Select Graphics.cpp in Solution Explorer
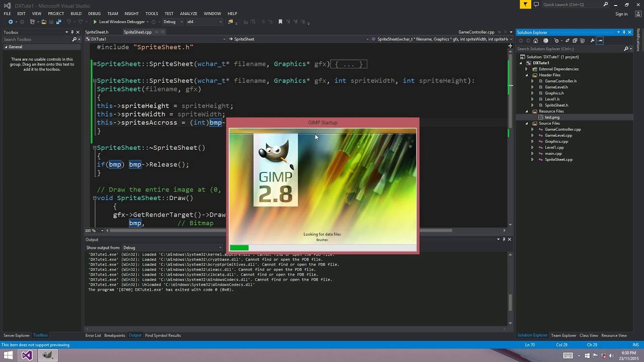644x362 pixels. 556,141
